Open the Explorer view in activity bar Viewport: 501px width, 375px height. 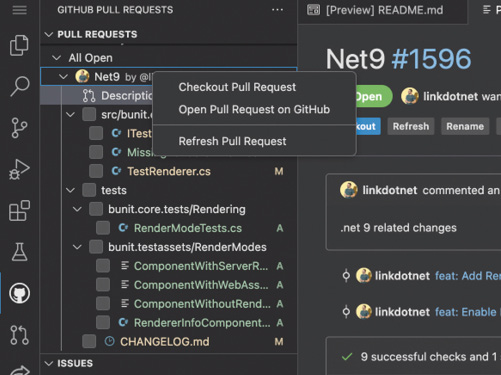click(x=19, y=45)
